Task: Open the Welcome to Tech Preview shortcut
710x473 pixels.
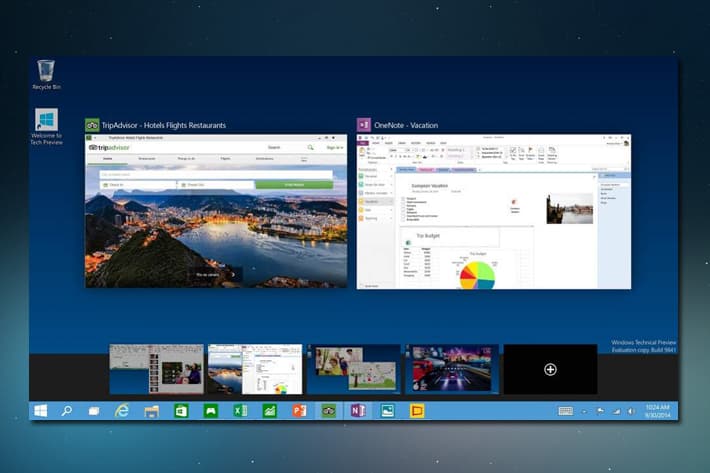Action: [x=46, y=126]
